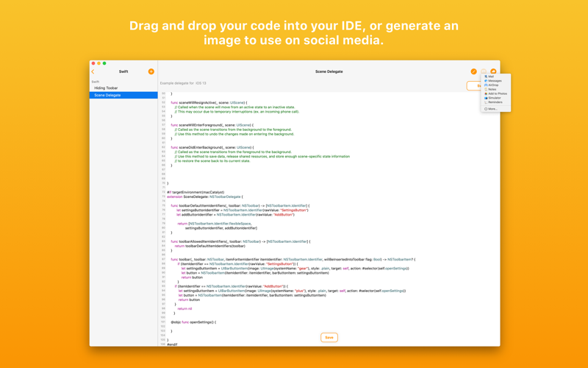Click the 'Scene Delegate' title at top
The height and width of the screenshot is (368, 588).
[329, 71]
